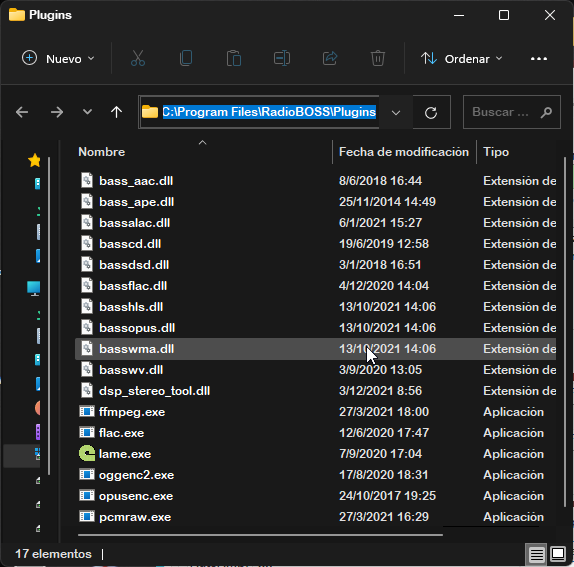Screen dimensions: 574x567
Task: Select basscd.dll file
Action: pos(316,244)
